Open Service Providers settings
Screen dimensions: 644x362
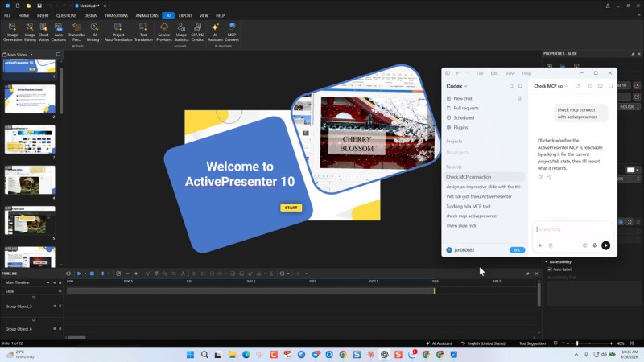164,31
